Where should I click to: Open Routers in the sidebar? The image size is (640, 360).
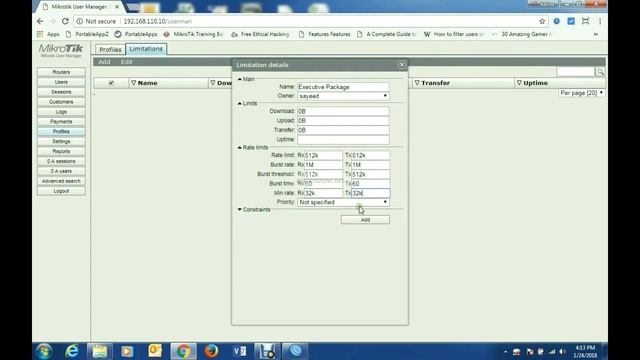[x=61, y=72]
